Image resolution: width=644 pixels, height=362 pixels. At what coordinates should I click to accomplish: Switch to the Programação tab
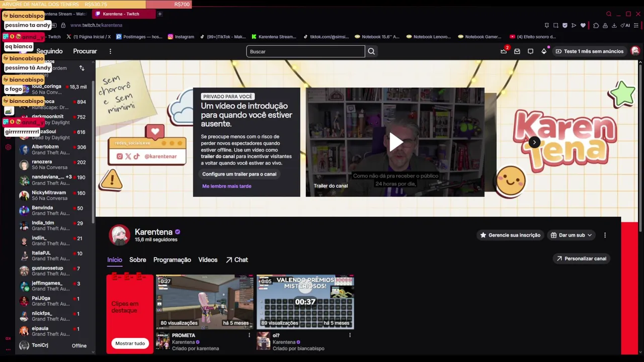[x=172, y=260]
